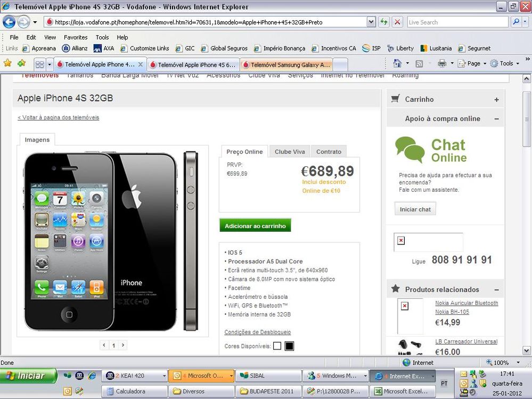The image size is (532, 399).
Task: Stop page loading with the red X icon
Action: tap(397, 22)
